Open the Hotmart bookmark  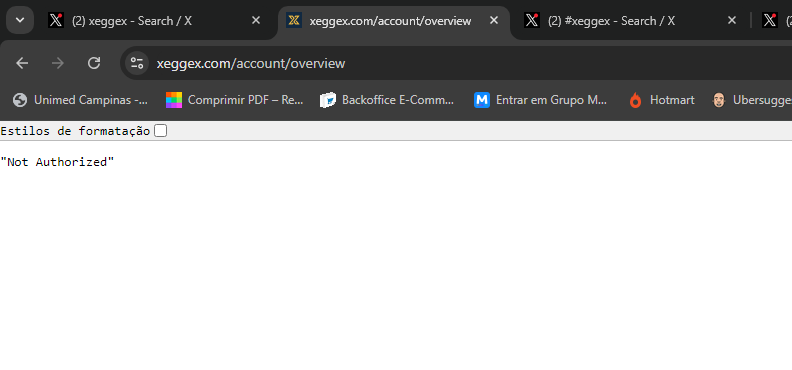662,100
